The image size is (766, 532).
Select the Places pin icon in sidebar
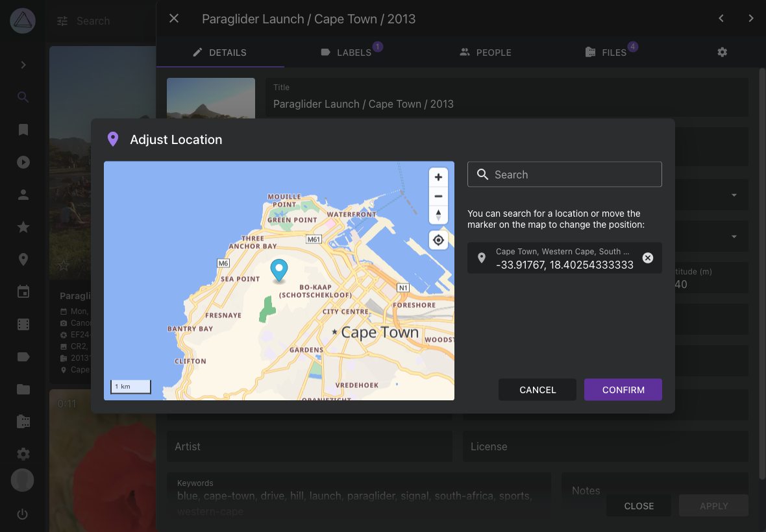click(x=23, y=259)
